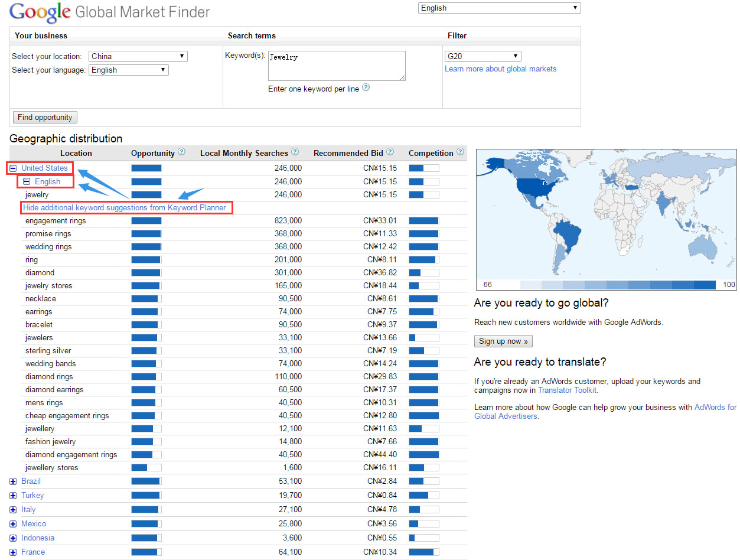Click the Indonesia country link

click(38, 538)
